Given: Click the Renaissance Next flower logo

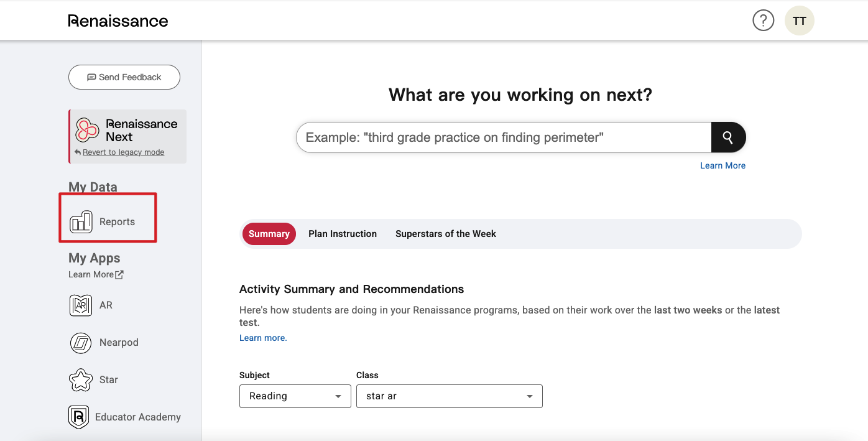Looking at the screenshot, I should (87, 130).
